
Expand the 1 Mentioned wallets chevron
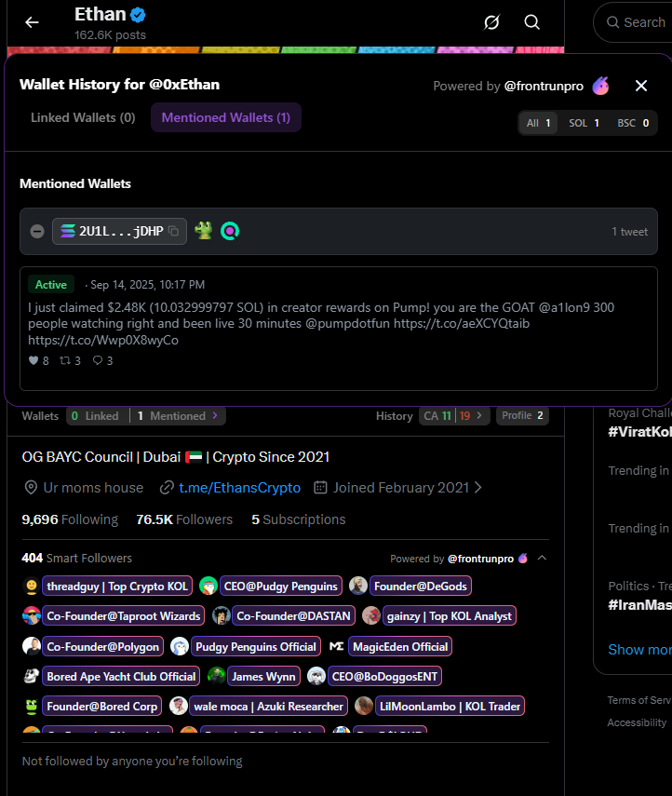(215, 415)
